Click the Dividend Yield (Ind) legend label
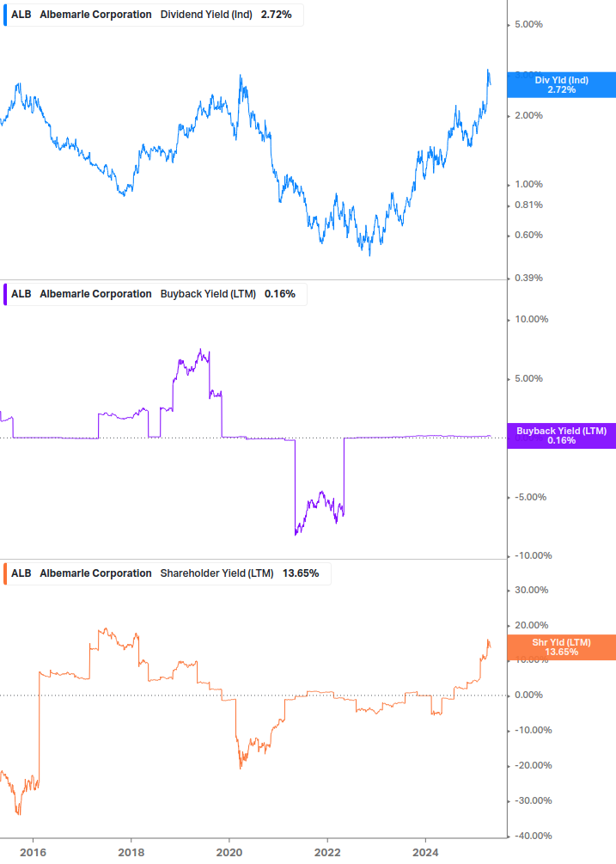The image size is (616, 864). click(206, 15)
